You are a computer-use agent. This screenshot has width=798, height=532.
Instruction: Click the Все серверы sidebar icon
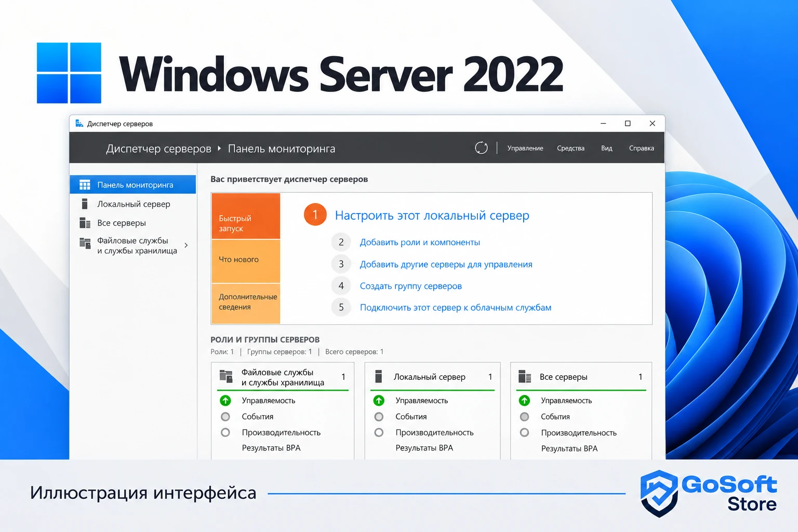click(x=85, y=223)
